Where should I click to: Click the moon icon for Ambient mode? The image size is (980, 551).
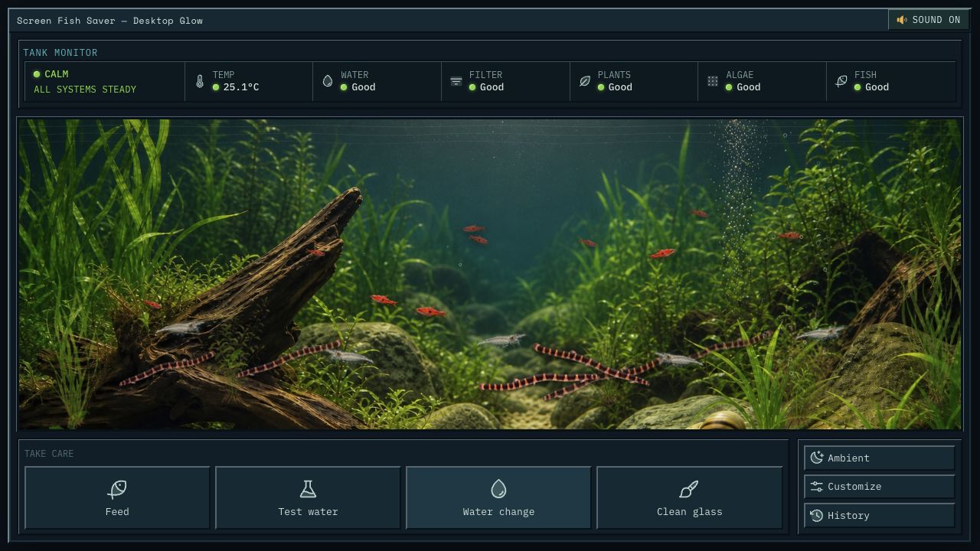(x=817, y=458)
